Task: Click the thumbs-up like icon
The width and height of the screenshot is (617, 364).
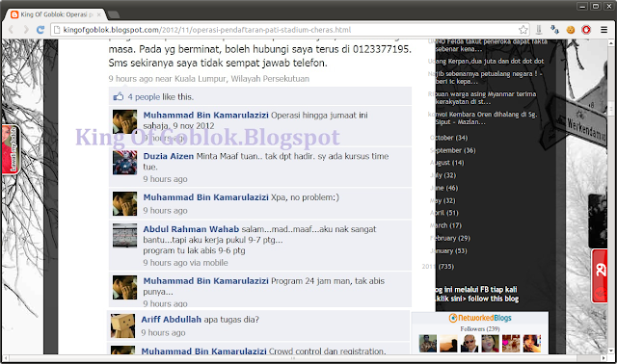Action: (118, 96)
